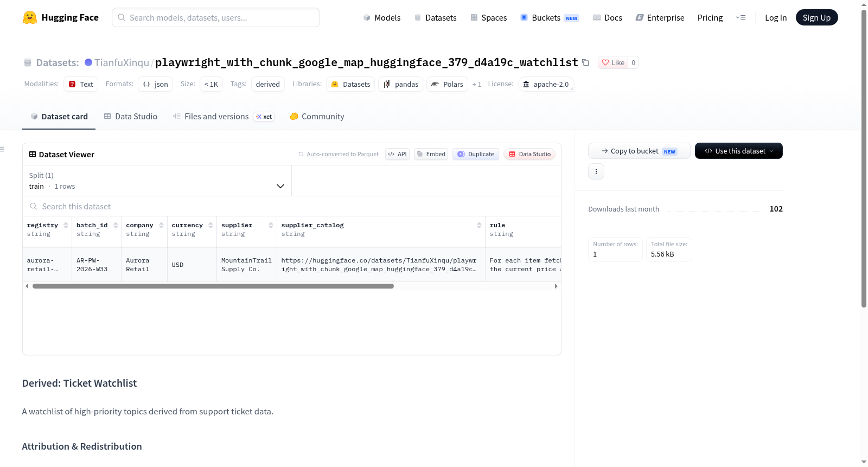Open the Enterprise menu item
The height and width of the screenshot is (467, 868).
click(x=660, y=17)
